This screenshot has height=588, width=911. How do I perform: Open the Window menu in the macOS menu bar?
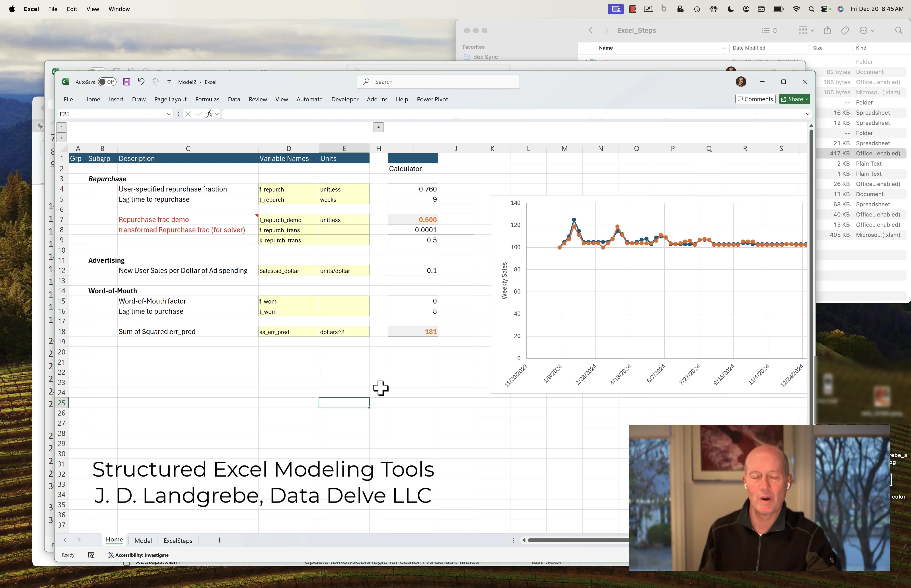pos(119,9)
